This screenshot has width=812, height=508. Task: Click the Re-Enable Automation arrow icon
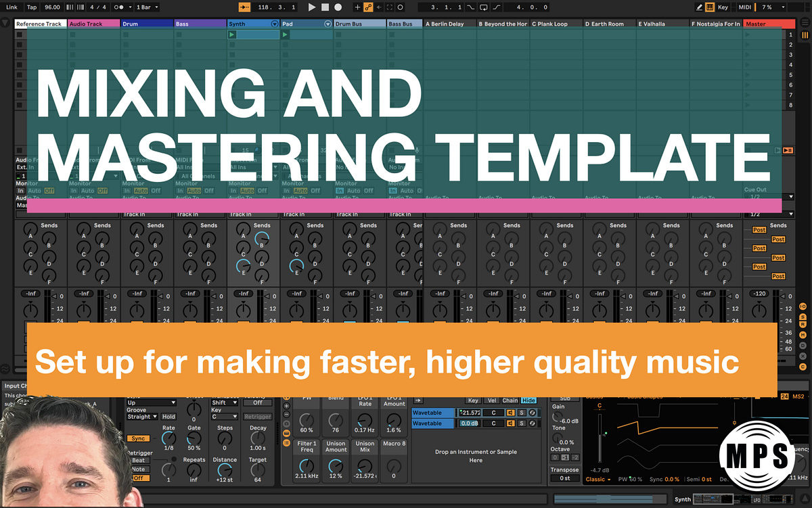click(x=379, y=7)
